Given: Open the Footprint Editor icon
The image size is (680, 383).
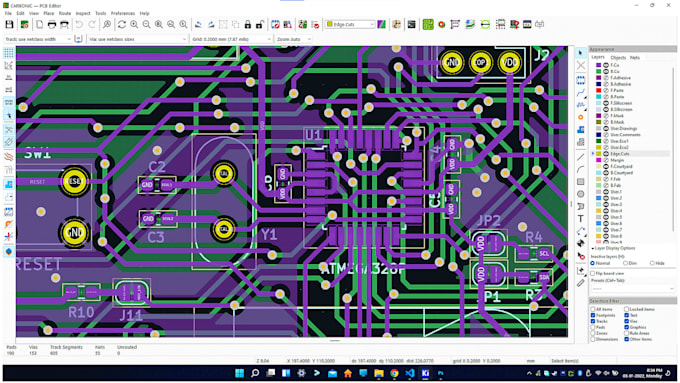Looking at the screenshot, I should 275,25.
